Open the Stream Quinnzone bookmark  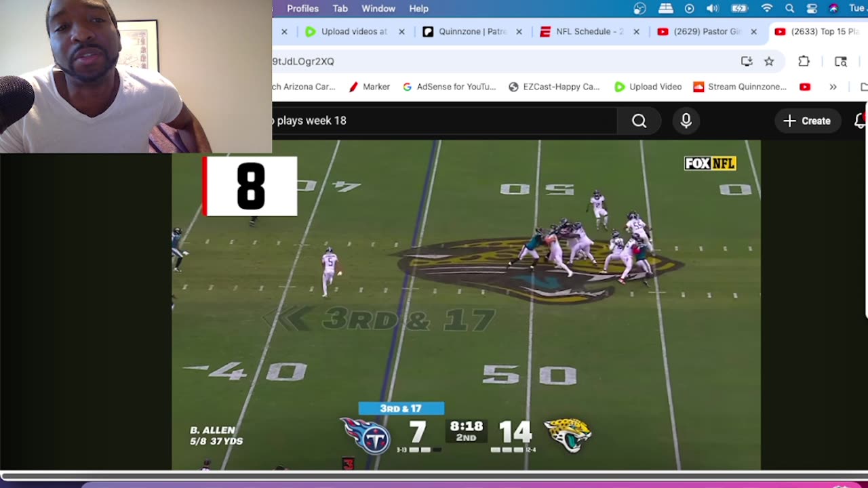pos(740,87)
